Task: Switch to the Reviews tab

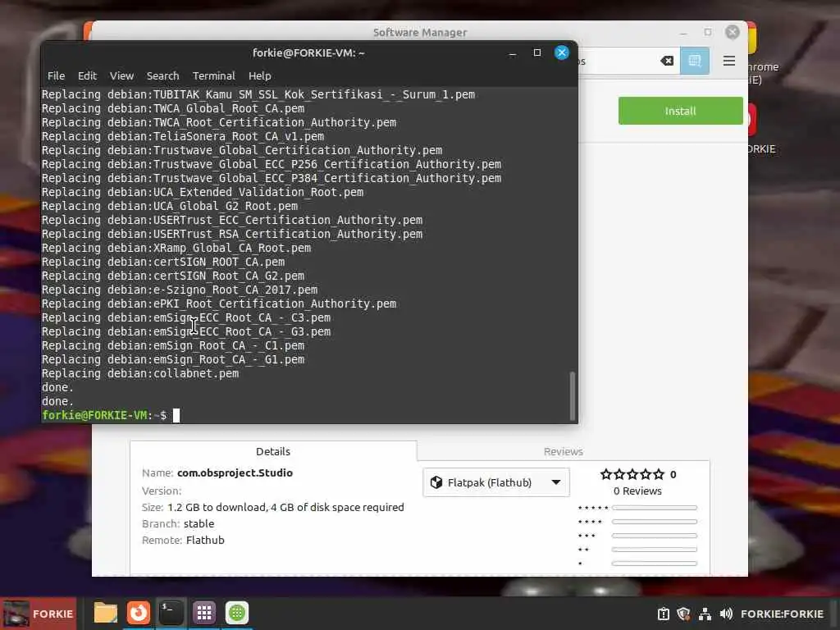Action: click(563, 451)
